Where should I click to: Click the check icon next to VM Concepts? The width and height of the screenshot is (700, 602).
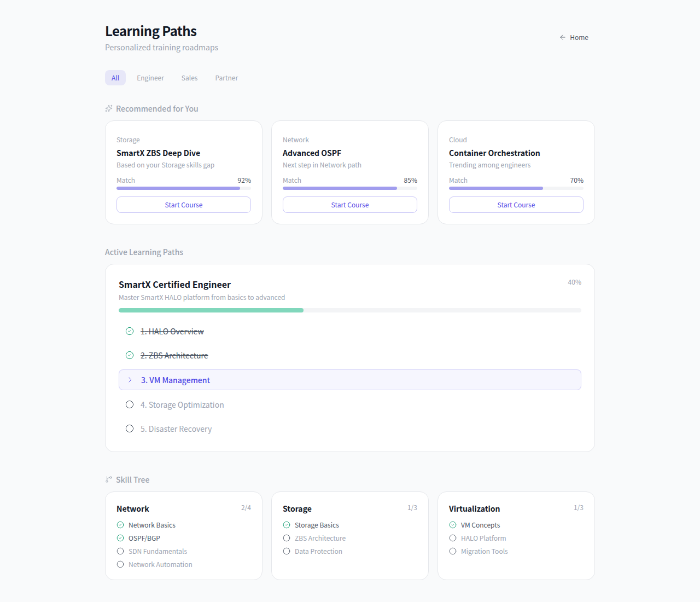click(453, 525)
